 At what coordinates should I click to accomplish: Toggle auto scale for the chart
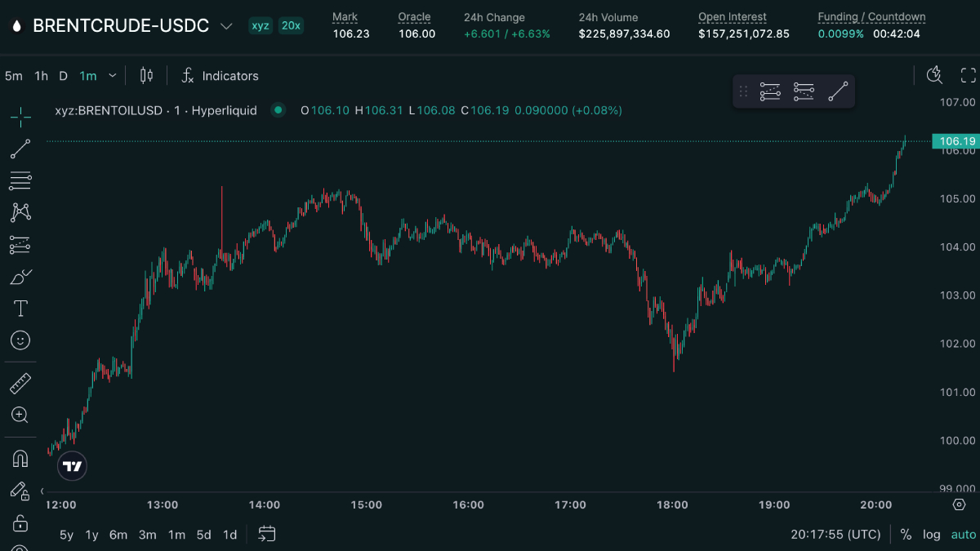[963, 535]
